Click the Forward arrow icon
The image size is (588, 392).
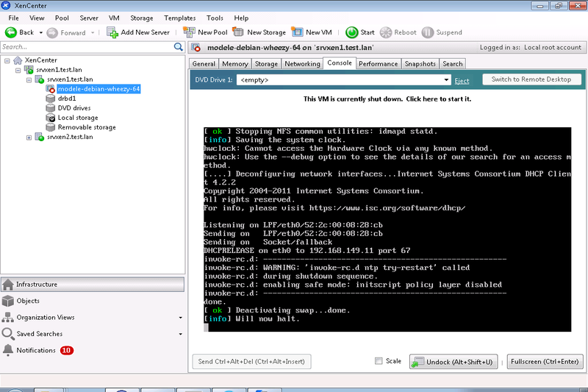click(x=52, y=32)
